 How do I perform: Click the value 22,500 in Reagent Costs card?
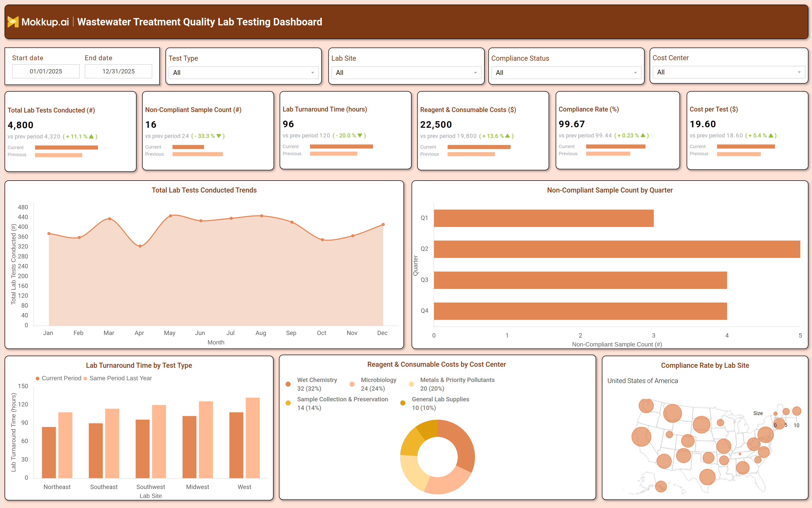click(x=436, y=125)
